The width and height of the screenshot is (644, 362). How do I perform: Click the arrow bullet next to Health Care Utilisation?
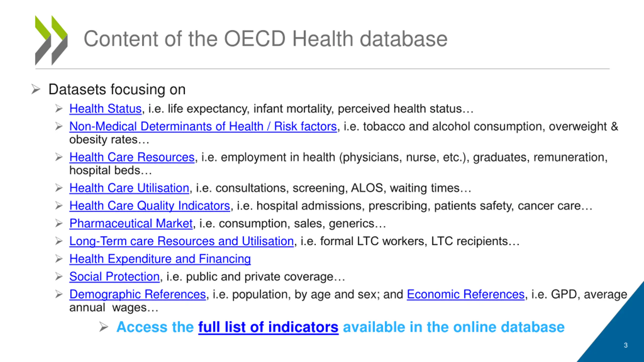[59, 188]
